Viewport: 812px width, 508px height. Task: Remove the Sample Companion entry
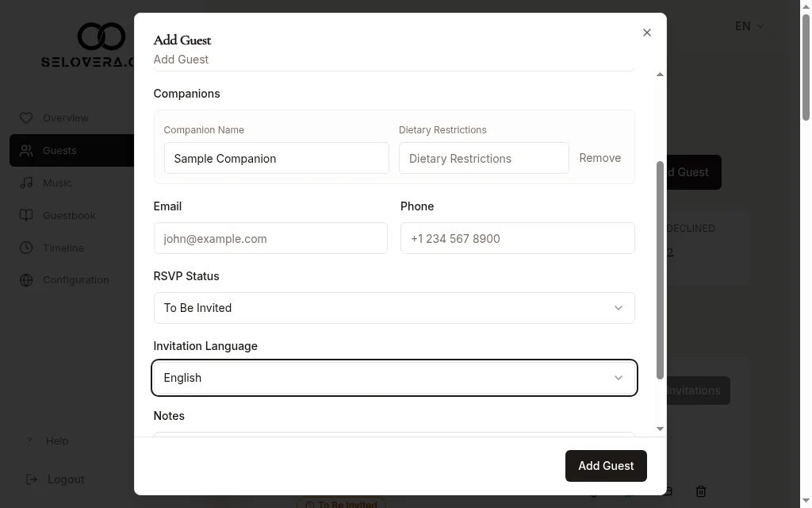click(599, 158)
